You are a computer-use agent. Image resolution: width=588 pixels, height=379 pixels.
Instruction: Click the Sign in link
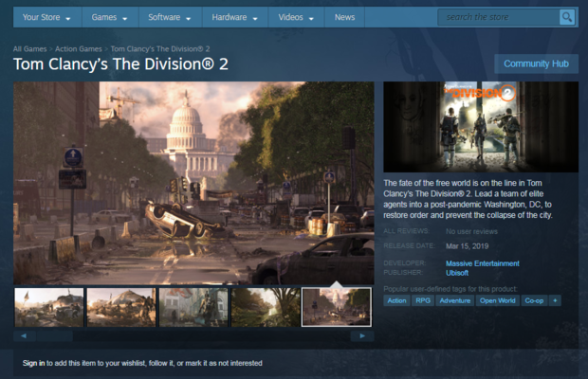click(x=33, y=363)
